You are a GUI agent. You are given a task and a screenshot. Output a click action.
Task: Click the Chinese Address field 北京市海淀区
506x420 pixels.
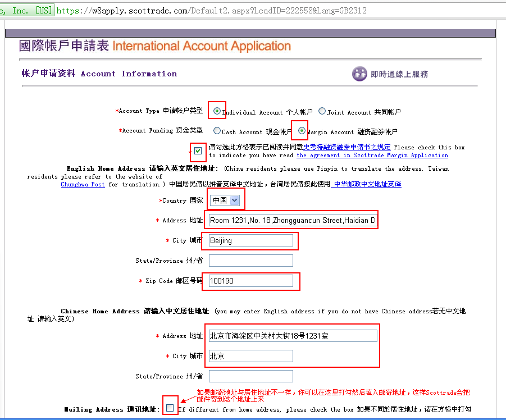pyautogui.click(x=293, y=336)
